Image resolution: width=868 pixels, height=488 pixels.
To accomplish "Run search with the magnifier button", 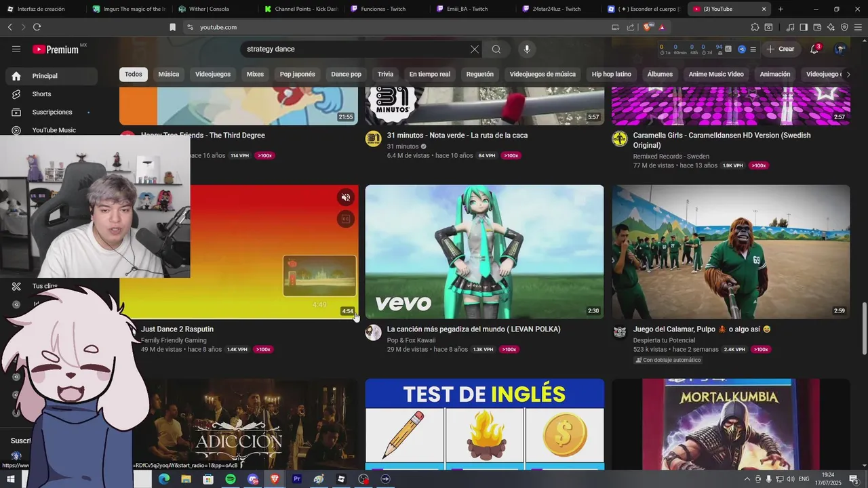I will click(496, 49).
